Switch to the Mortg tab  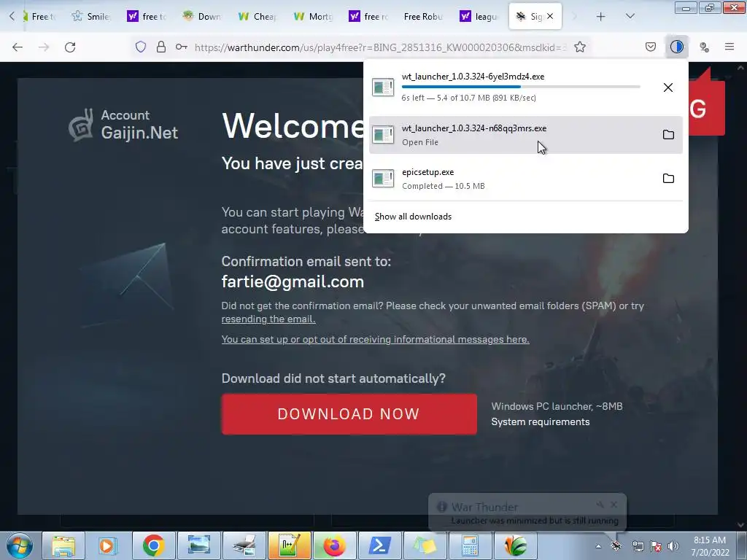coord(313,16)
